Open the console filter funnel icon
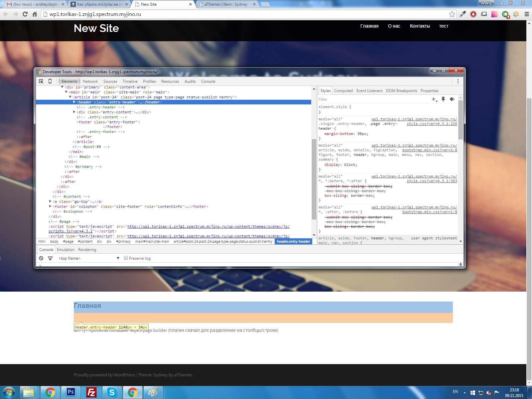Screen dimensions: 532x399 point(50,258)
